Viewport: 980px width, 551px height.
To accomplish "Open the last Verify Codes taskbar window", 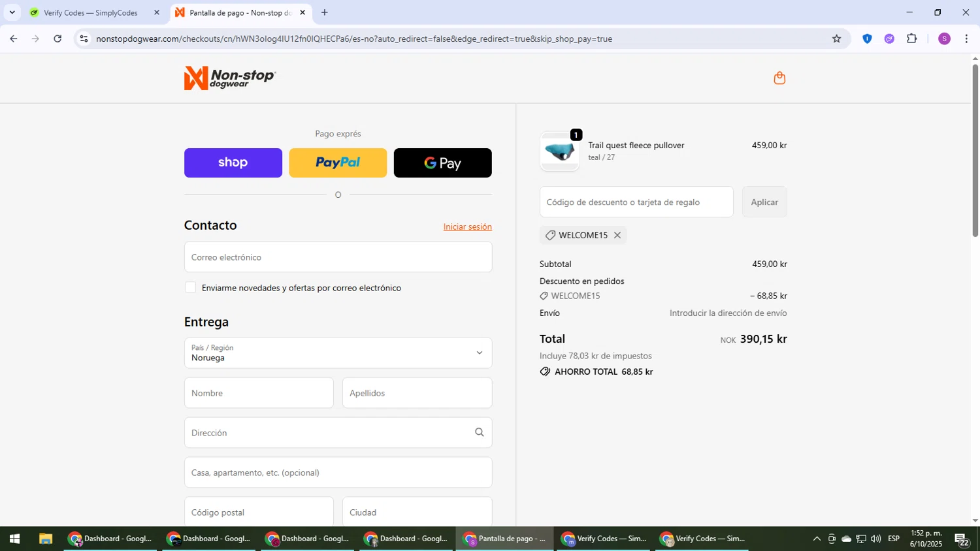I will pos(703,539).
